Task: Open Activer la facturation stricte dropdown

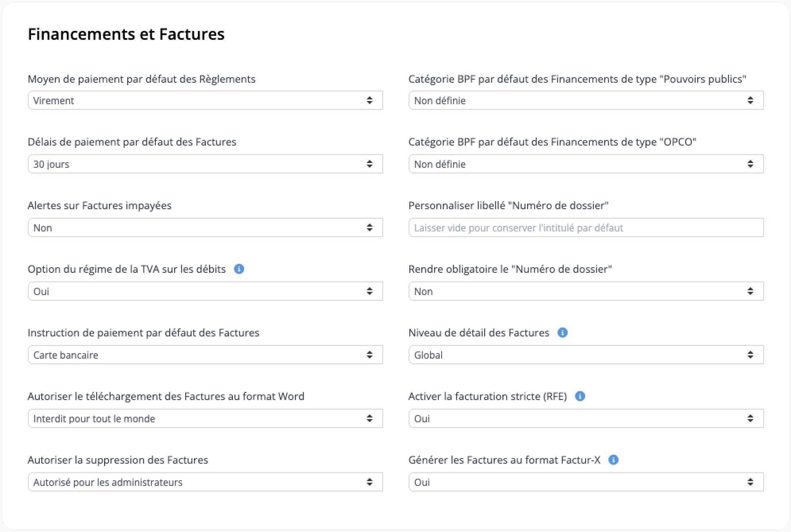Action: [x=586, y=418]
